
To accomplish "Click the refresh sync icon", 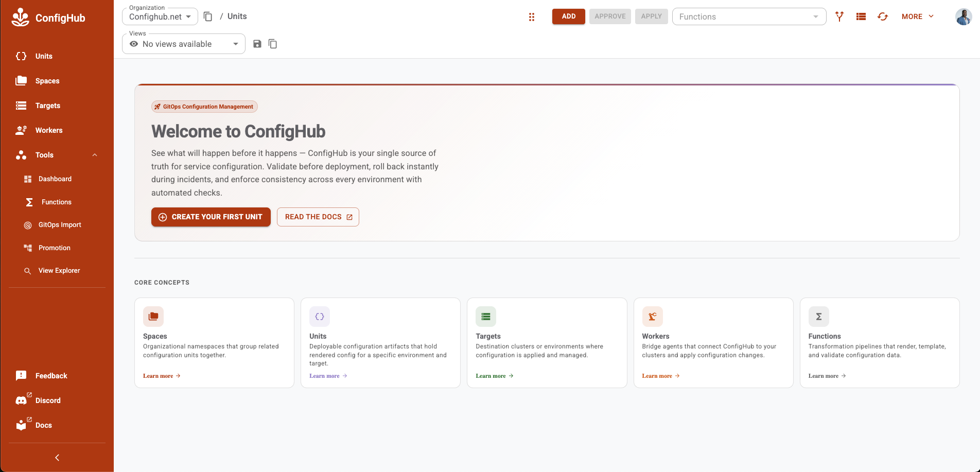I will pyautogui.click(x=883, y=16).
